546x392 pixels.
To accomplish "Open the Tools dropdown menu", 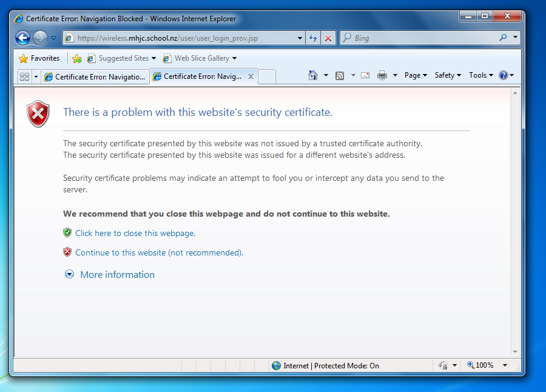I will [479, 75].
